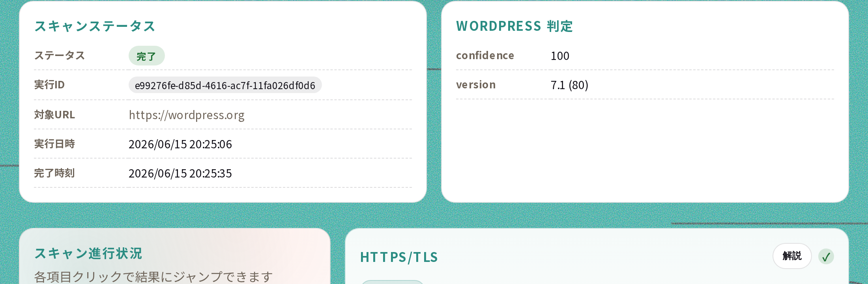Click the confidence row label
Viewport: 868px width, 284px height.
coord(485,56)
